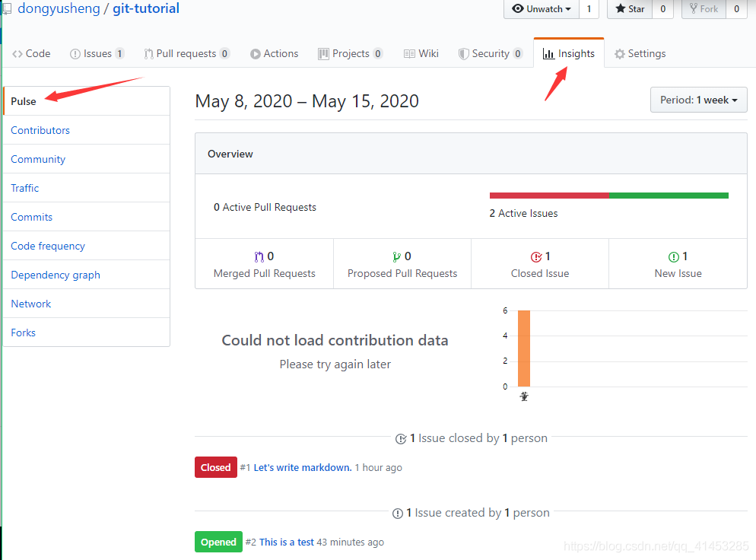Open the Issues tab
The height and width of the screenshot is (560, 756).
pyautogui.click(x=97, y=54)
